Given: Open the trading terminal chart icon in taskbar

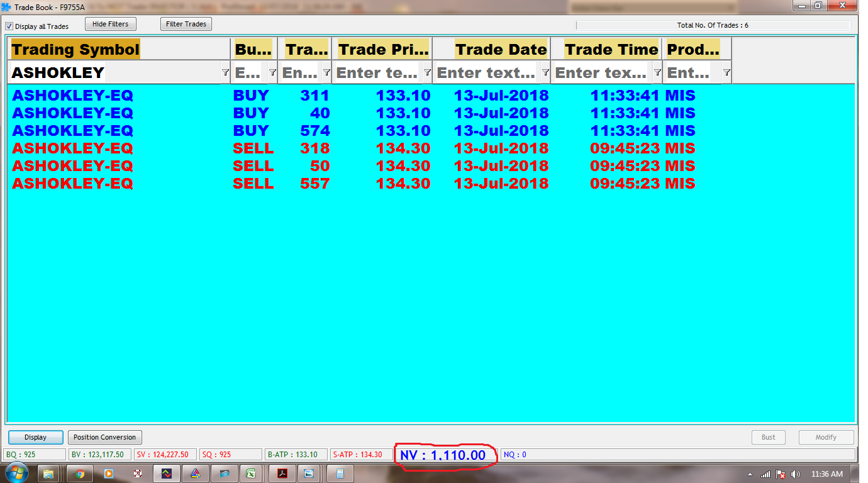Looking at the screenshot, I should (x=167, y=474).
